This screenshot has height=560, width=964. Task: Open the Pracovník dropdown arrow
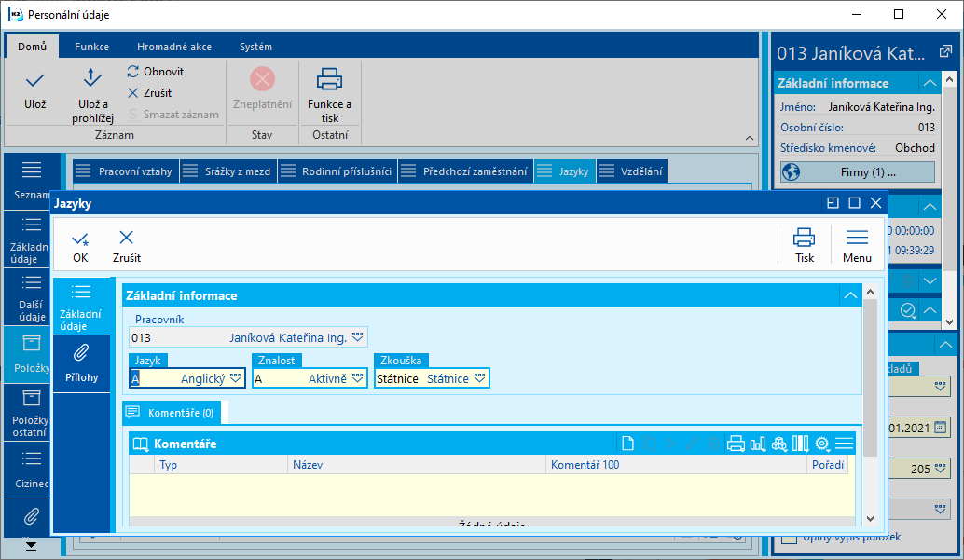coord(358,337)
